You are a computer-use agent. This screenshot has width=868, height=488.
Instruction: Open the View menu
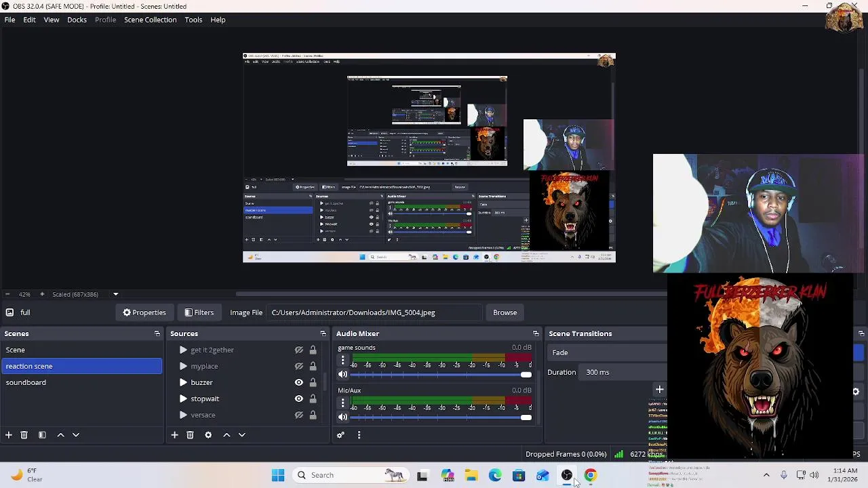click(x=52, y=20)
